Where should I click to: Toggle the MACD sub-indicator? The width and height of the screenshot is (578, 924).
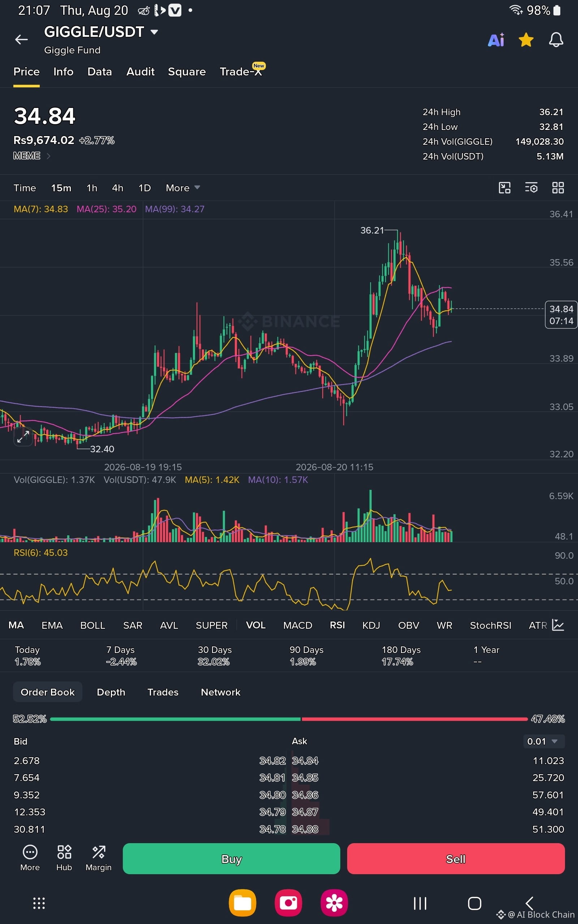[298, 625]
